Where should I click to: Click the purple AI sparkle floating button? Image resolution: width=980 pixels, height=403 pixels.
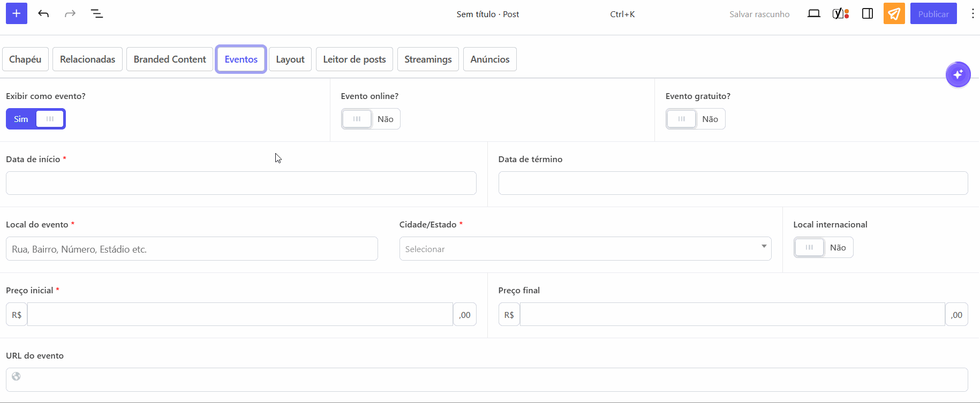point(958,74)
